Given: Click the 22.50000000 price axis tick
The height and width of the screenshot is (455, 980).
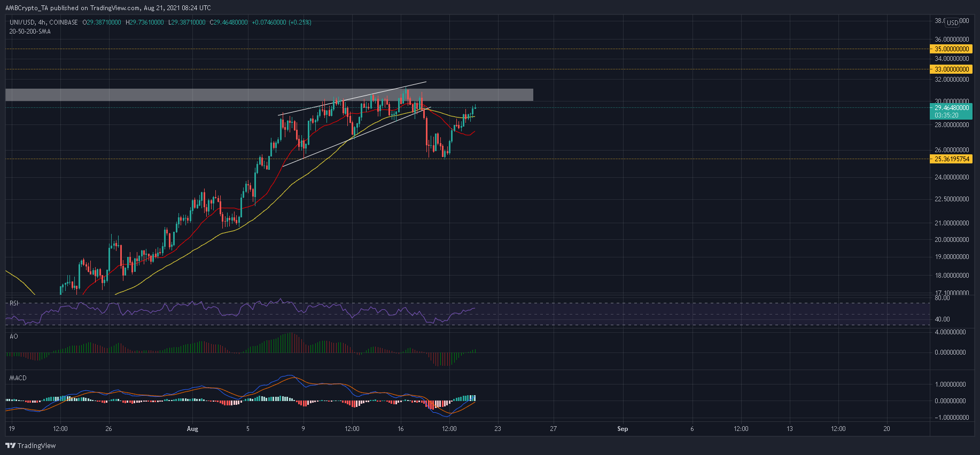Looking at the screenshot, I should point(952,199).
